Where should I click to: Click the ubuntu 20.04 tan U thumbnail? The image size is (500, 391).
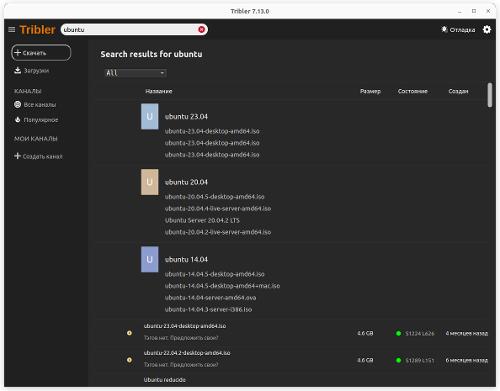pos(150,182)
